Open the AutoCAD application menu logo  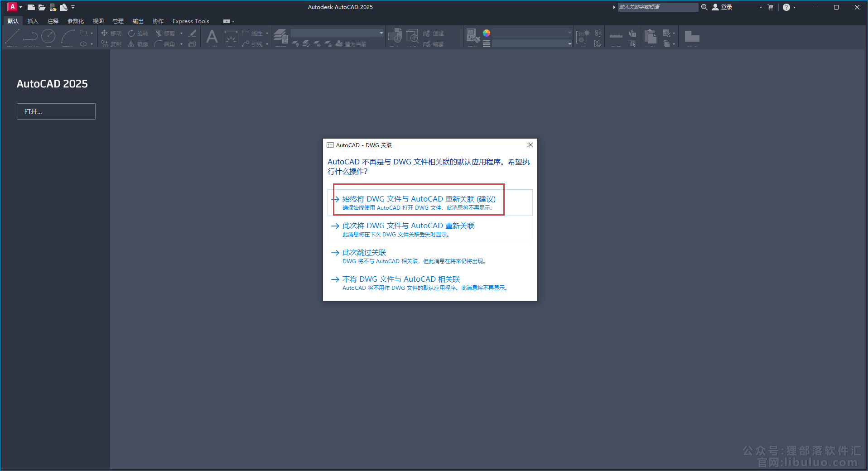tap(12, 7)
